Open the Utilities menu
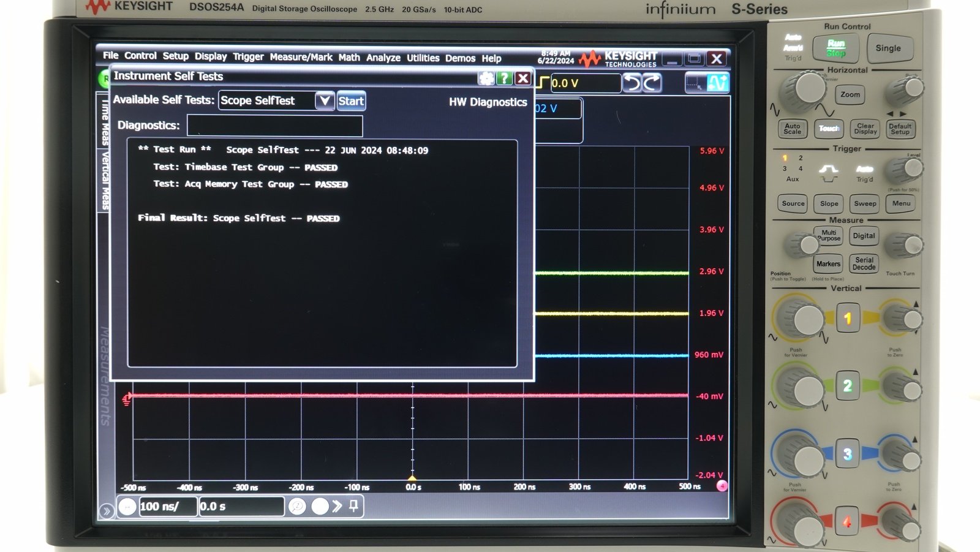The image size is (980, 552). [423, 58]
